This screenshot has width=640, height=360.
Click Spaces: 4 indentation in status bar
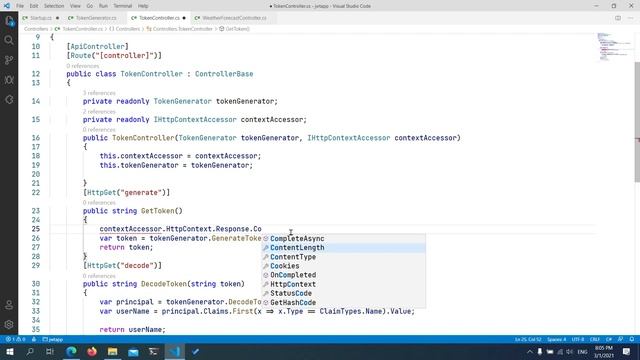click(x=557, y=339)
